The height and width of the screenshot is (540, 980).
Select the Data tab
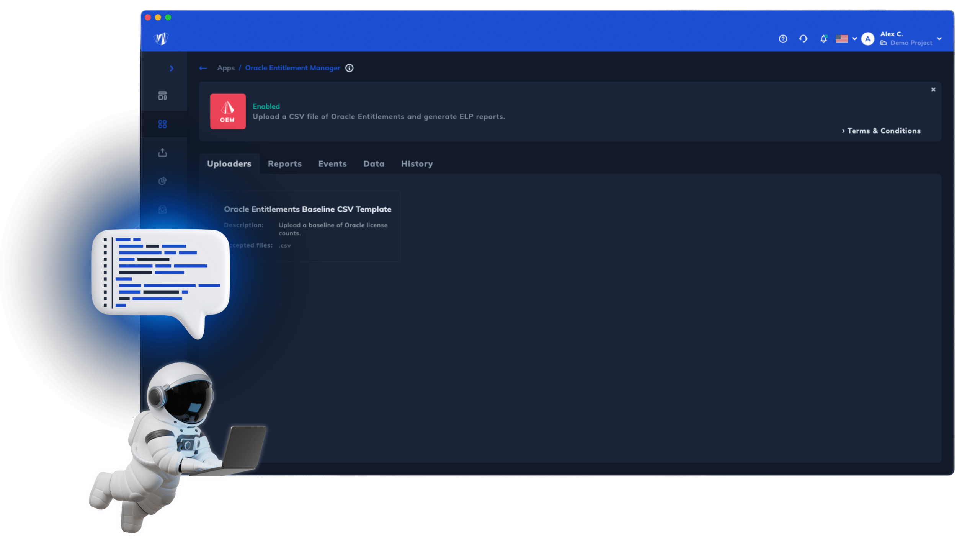click(374, 163)
